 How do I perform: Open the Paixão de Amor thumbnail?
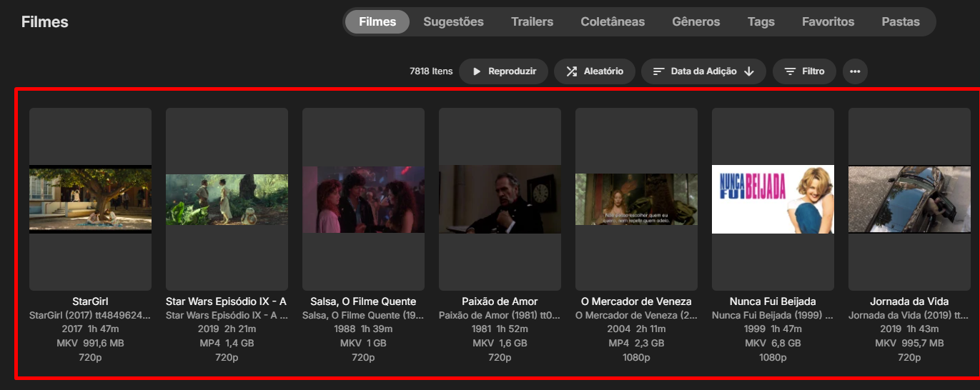pos(500,199)
